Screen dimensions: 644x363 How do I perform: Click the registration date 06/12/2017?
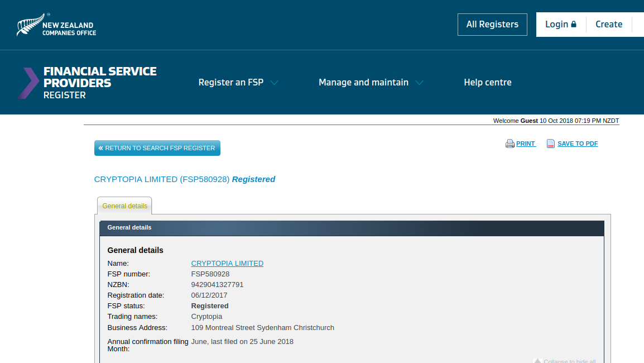[209, 295]
